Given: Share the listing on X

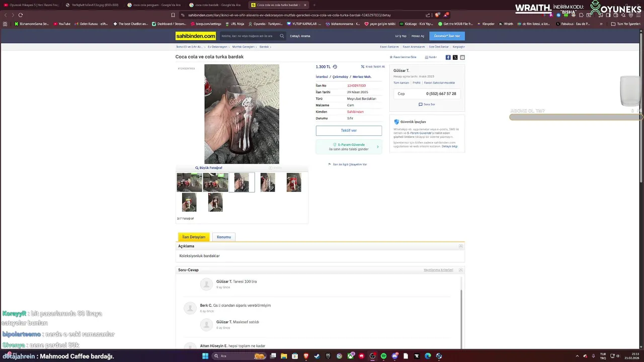Looking at the screenshot, I should (455, 57).
